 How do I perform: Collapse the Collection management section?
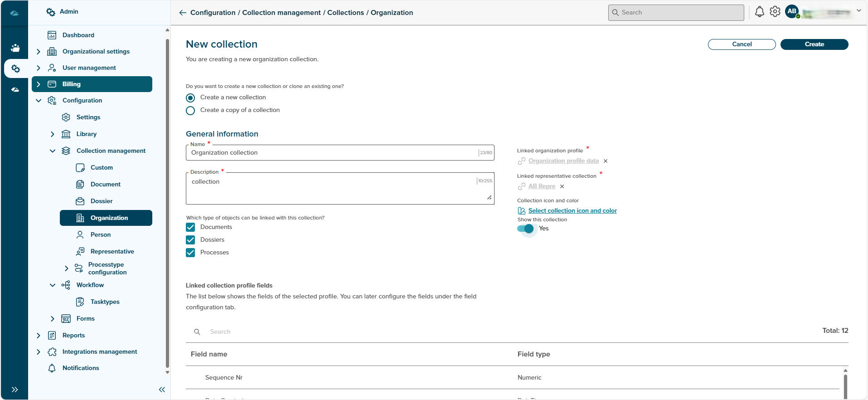[53, 151]
